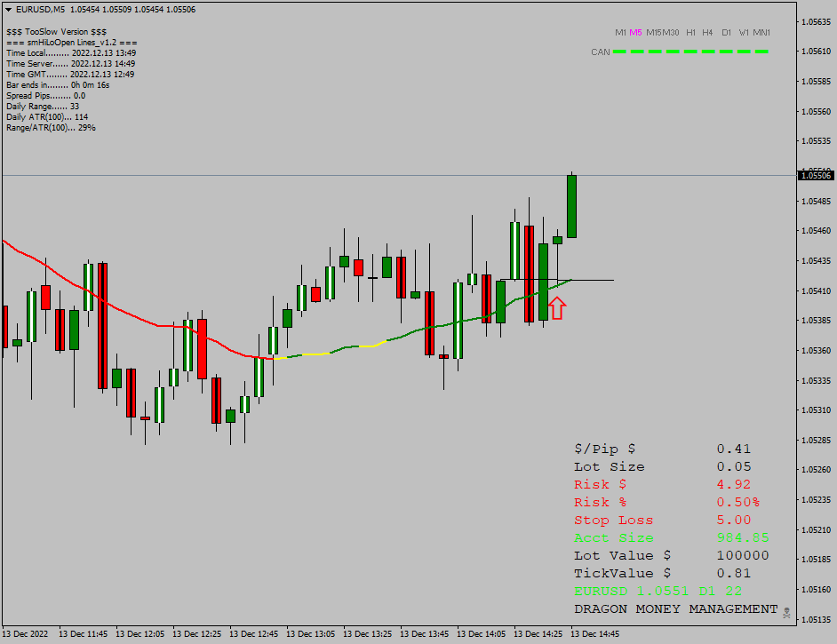
Task: Click the 'TickValue $' label
Action: 622,574
